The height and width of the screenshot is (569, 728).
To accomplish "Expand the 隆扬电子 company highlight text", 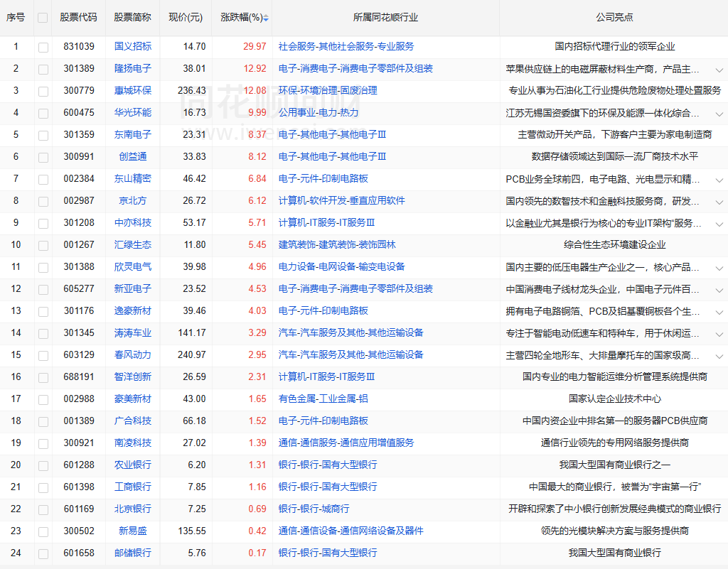I will (719, 70).
